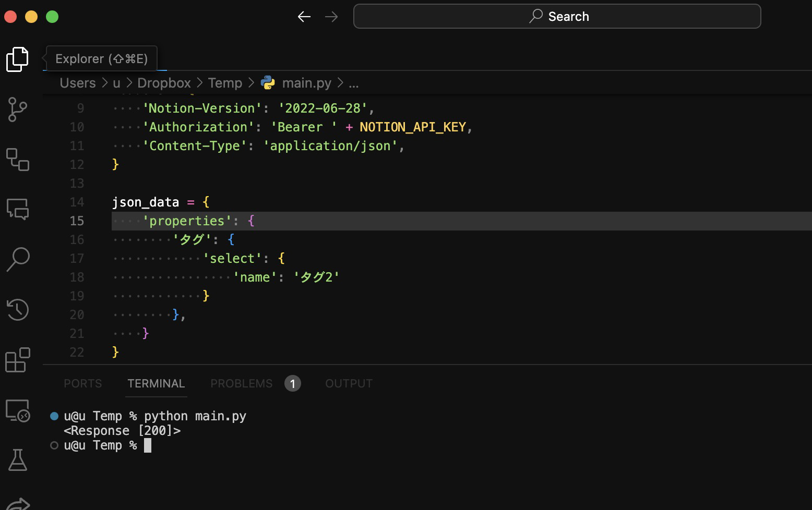Click the 'タグ' key on line 16
Image resolution: width=812 pixels, height=510 pixels.
(x=192, y=240)
